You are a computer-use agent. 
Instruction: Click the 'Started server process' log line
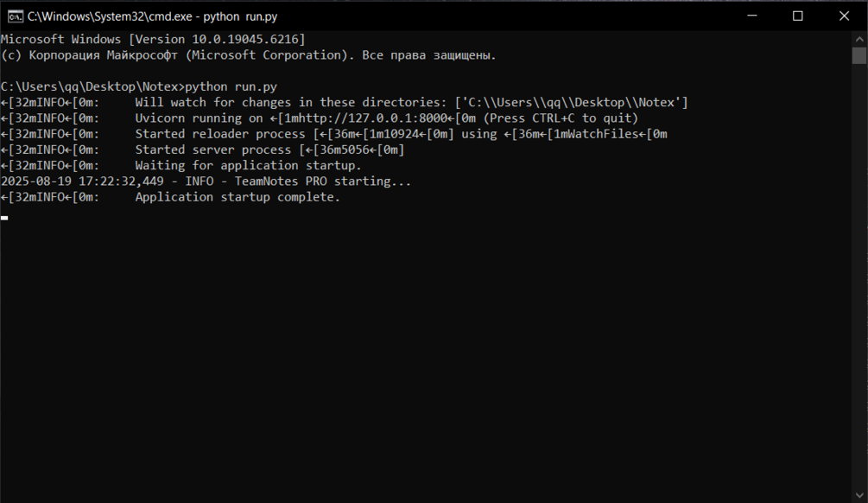click(x=203, y=150)
